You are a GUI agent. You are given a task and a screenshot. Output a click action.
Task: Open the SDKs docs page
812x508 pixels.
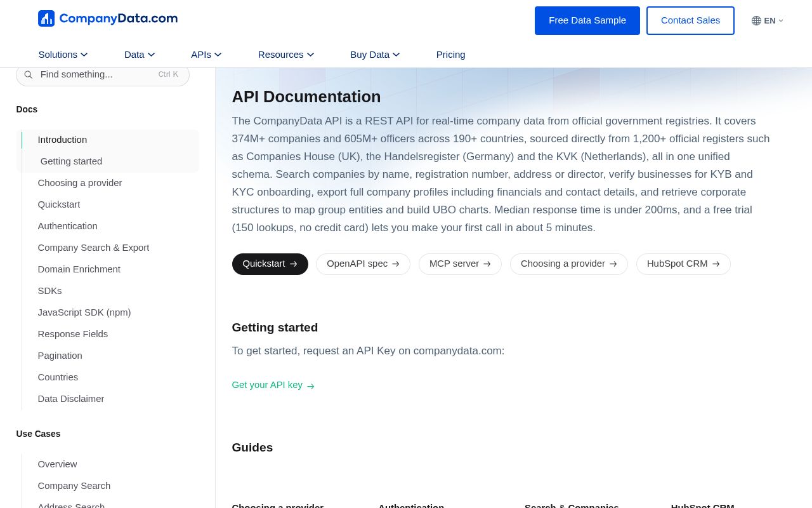pyautogui.click(x=50, y=291)
